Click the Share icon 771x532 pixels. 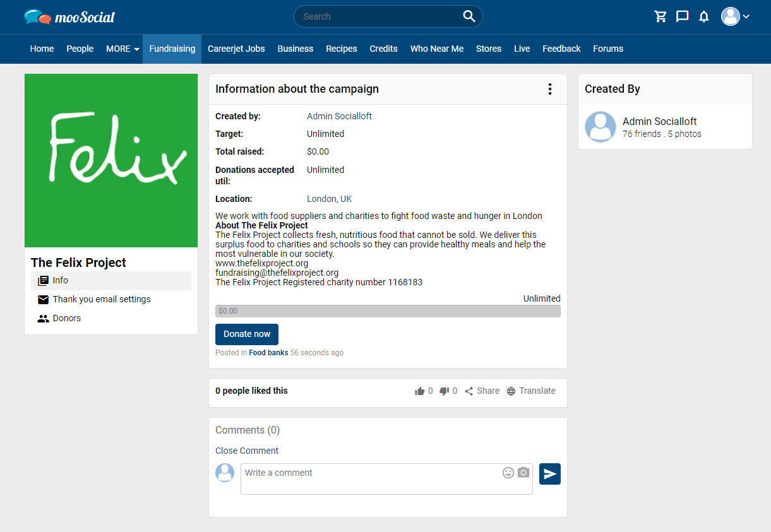469,391
